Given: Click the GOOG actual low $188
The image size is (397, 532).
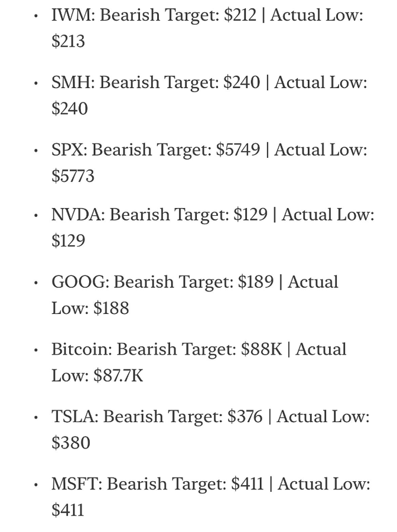Looking at the screenshot, I should [x=111, y=308].
